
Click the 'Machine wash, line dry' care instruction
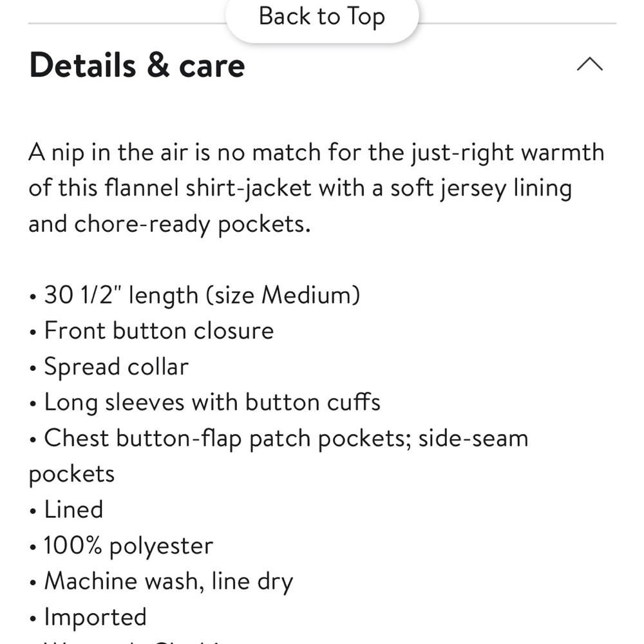(x=167, y=581)
